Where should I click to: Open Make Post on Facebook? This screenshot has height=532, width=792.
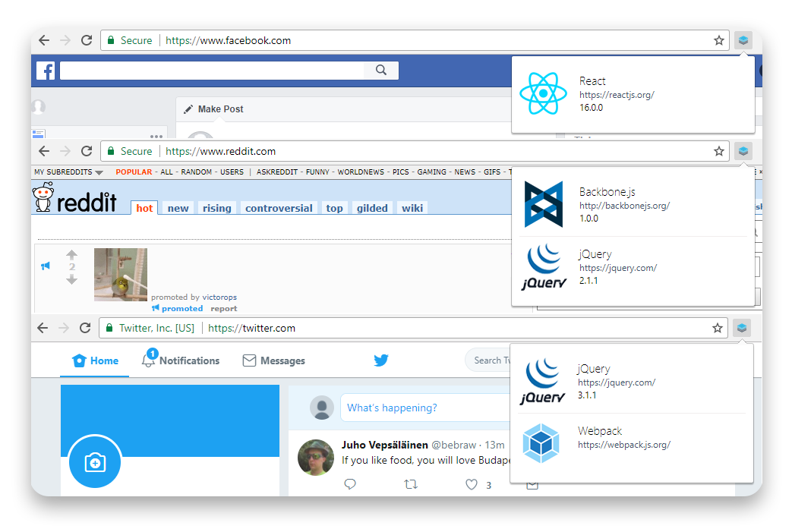click(x=213, y=109)
